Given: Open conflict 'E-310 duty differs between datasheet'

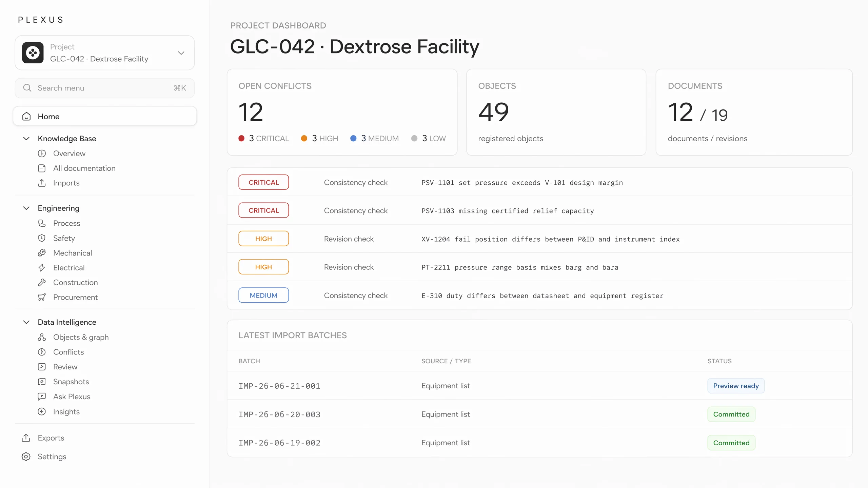Looking at the screenshot, I should [542, 296].
